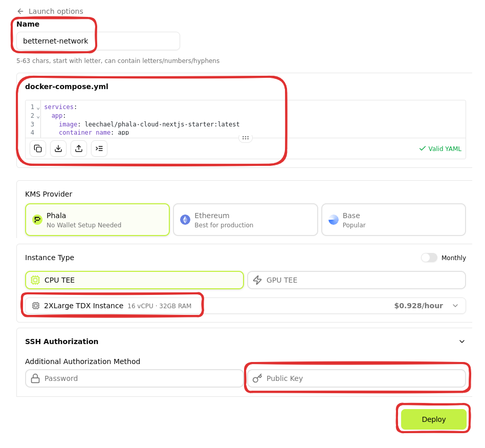Select CPU TEE instance type

point(134,280)
